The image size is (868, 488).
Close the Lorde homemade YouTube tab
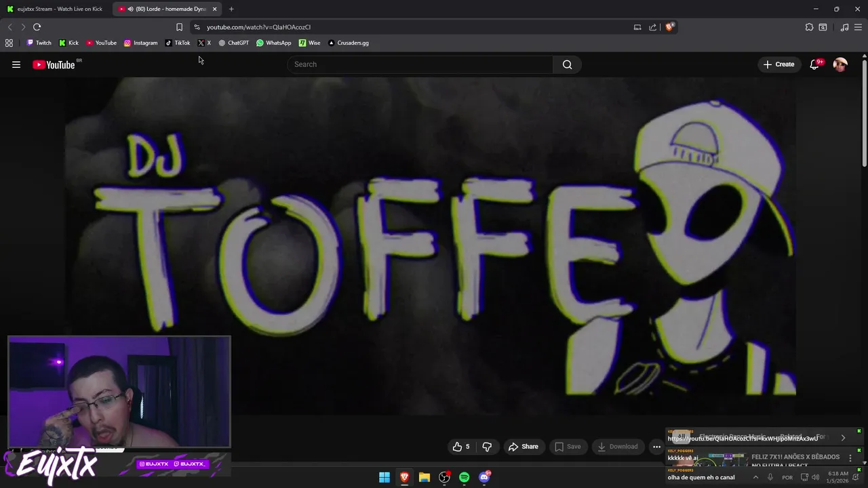click(214, 9)
